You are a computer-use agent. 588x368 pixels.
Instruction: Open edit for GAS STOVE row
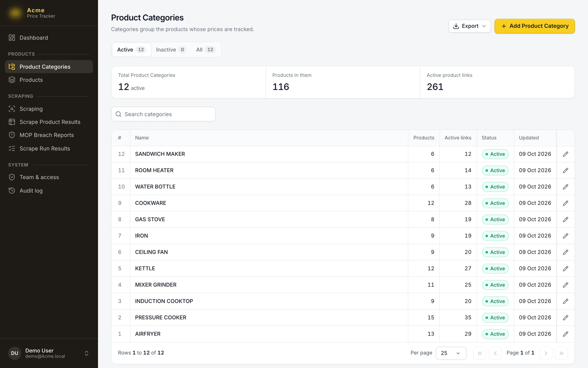pos(565,219)
